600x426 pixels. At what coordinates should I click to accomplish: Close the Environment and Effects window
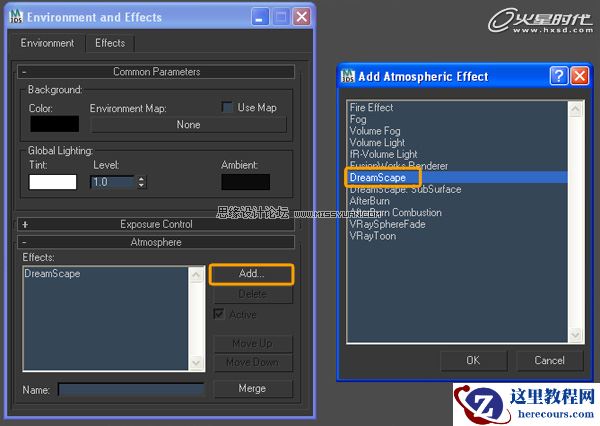[302, 17]
